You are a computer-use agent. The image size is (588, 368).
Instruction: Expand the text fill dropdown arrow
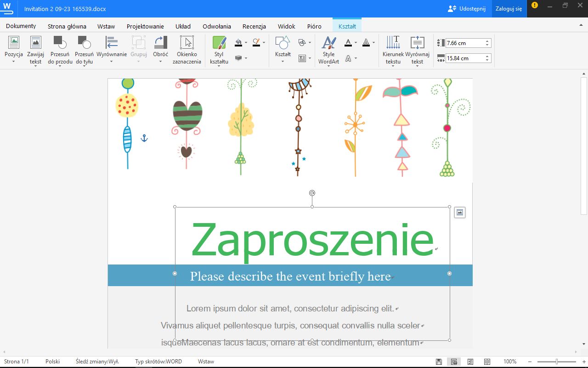pos(356,43)
